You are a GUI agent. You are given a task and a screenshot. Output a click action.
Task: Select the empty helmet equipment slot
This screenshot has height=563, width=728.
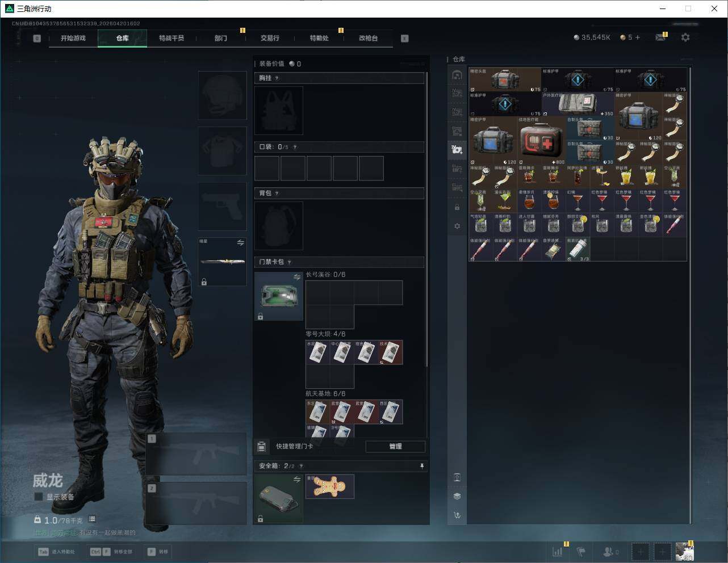click(222, 95)
